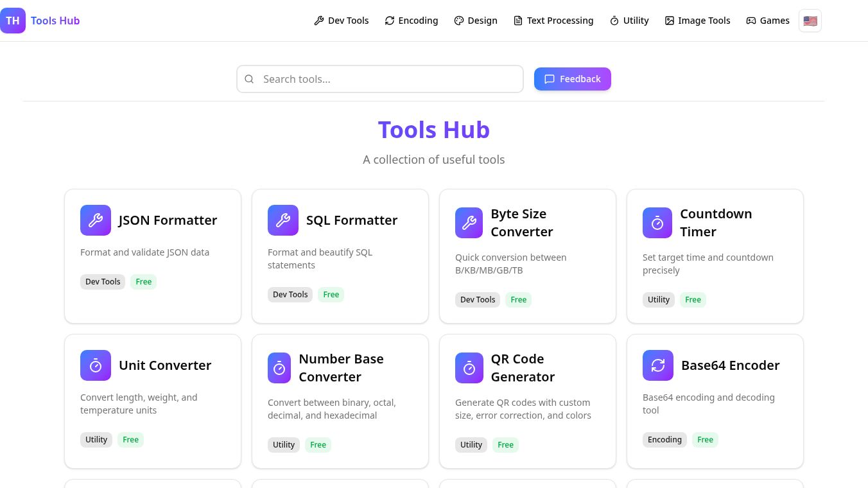Open QR Code Generator by its icon
Viewport: 868px width, 488px height.
(469, 368)
